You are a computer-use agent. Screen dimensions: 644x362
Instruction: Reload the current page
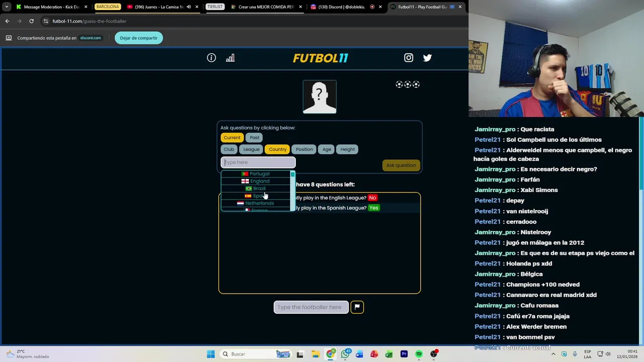[31, 21]
